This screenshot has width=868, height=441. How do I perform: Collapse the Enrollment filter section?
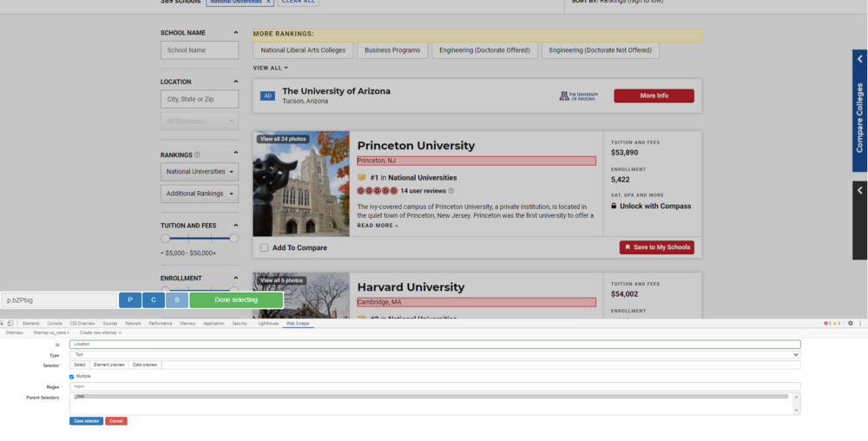coord(235,278)
